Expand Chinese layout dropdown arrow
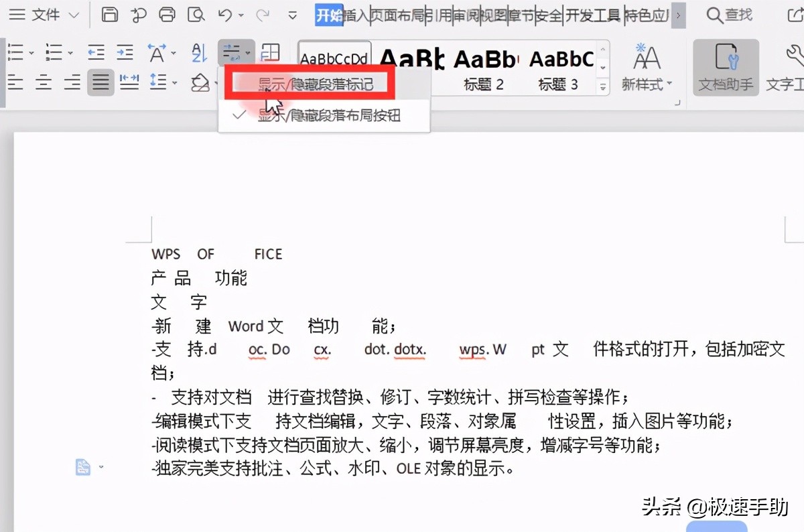The image size is (804, 532). 173,53
